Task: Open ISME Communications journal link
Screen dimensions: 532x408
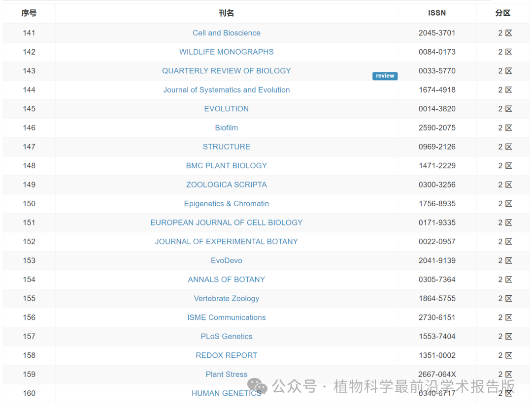Action: coord(226,317)
